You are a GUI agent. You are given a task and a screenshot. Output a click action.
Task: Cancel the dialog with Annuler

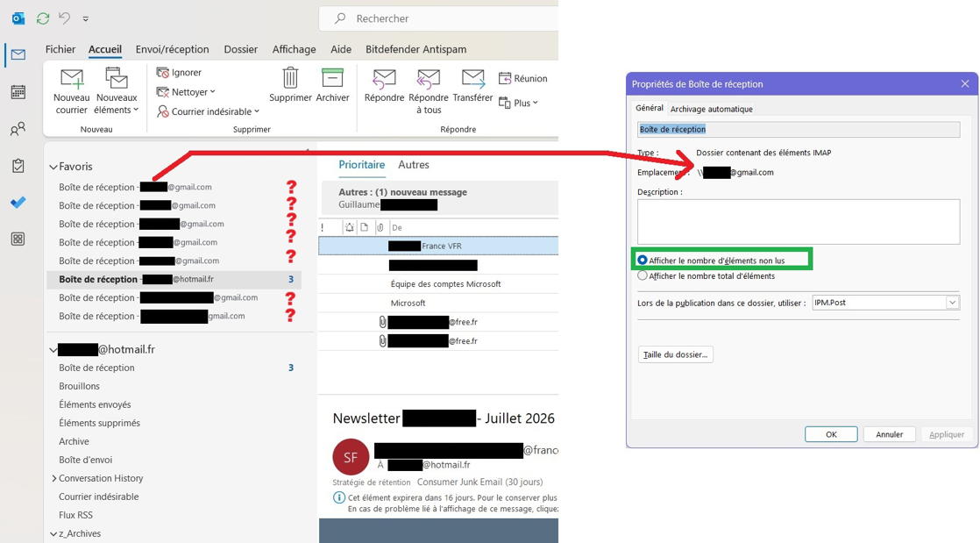pyautogui.click(x=889, y=434)
